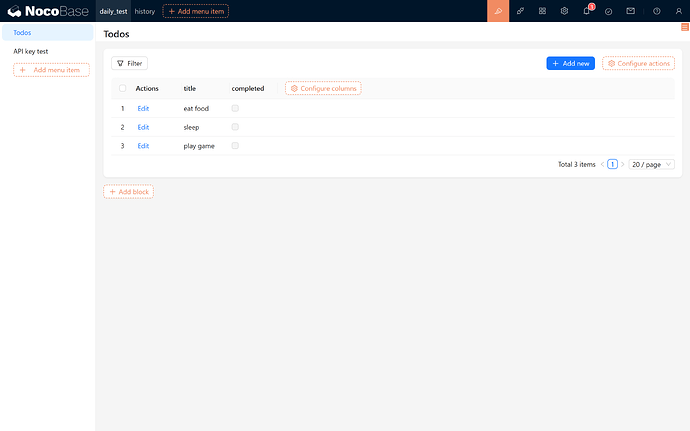Click the Todos page heading
Image resolution: width=690 pixels, height=431 pixels.
116,34
